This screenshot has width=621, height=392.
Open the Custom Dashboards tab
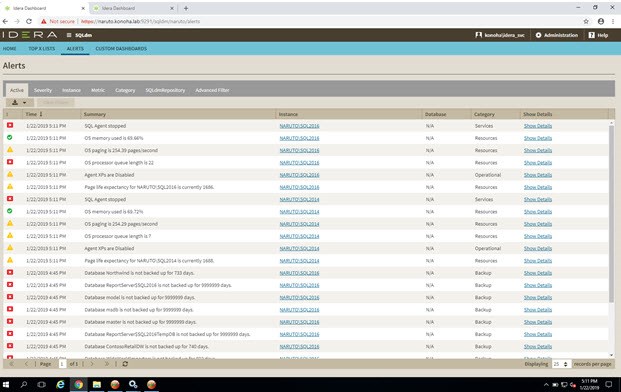tap(121, 48)
